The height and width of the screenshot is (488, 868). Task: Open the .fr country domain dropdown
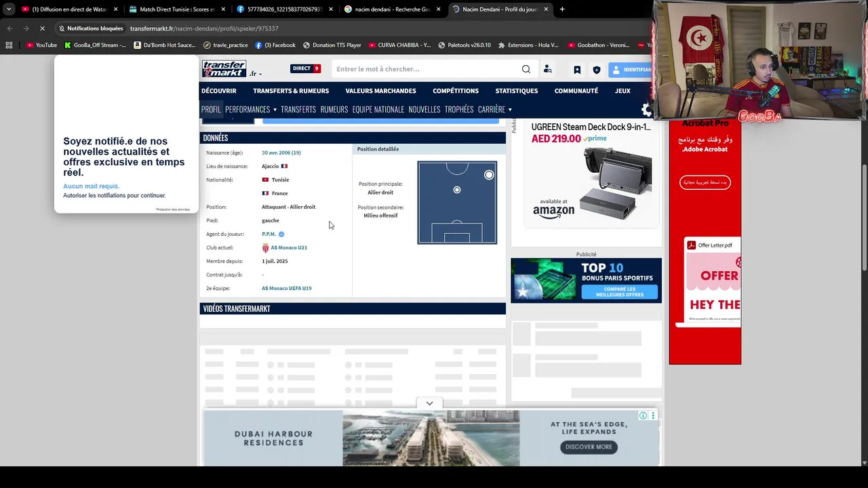tap(255, 73)
